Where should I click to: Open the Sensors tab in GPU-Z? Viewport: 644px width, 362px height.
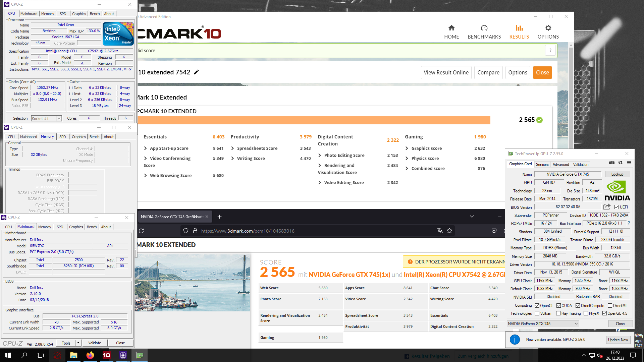(x=542, y=164)
